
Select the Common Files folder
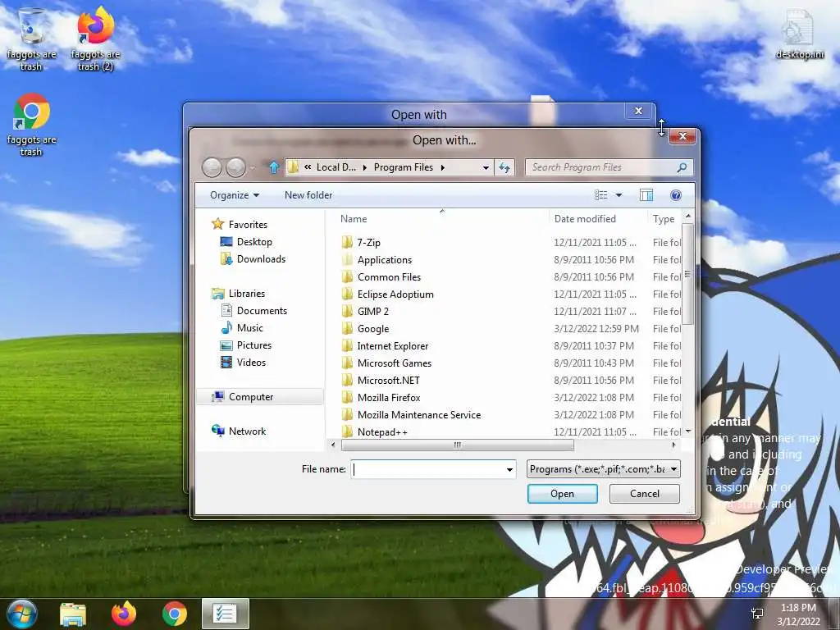[389, 276]
